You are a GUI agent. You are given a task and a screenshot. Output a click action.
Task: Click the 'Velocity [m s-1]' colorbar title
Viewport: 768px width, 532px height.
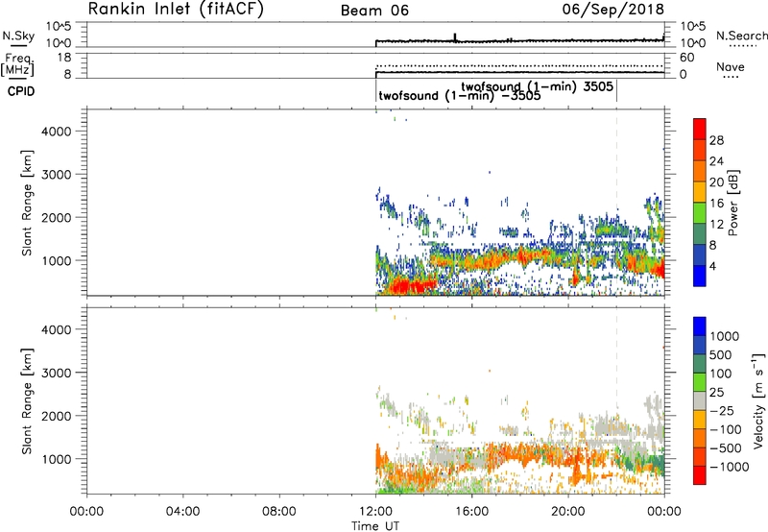[x=758, y=400]
